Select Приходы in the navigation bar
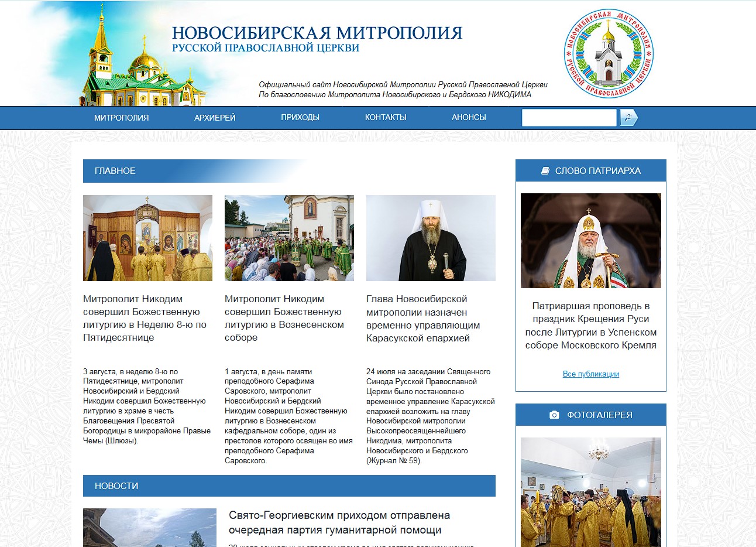This screenshot has width=756, height=547. (x=300, y=118)
